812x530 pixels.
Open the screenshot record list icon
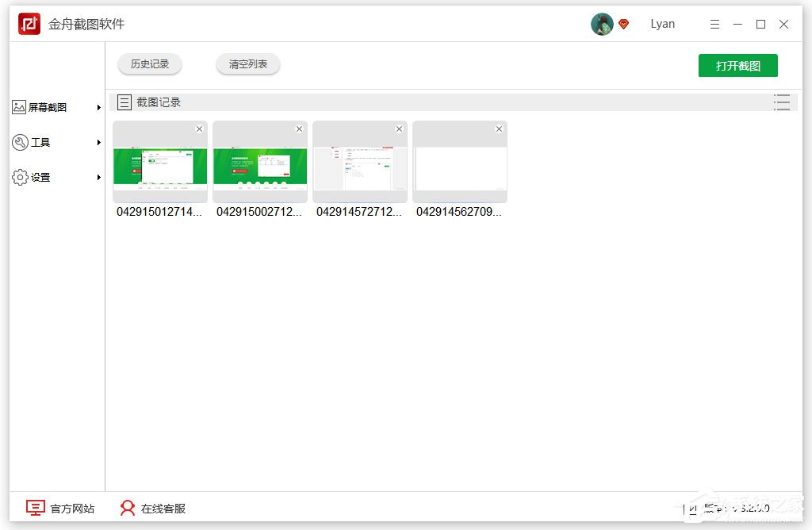click(124, 102)
